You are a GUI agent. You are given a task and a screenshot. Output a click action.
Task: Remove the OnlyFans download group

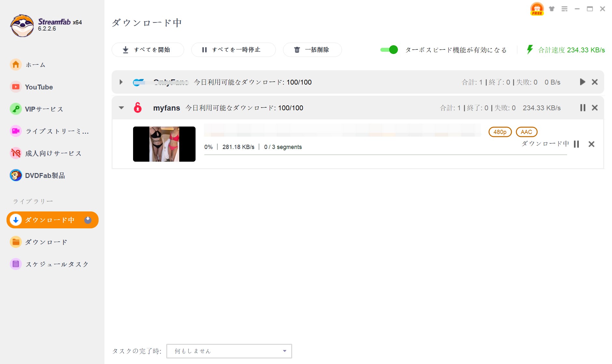595,82
